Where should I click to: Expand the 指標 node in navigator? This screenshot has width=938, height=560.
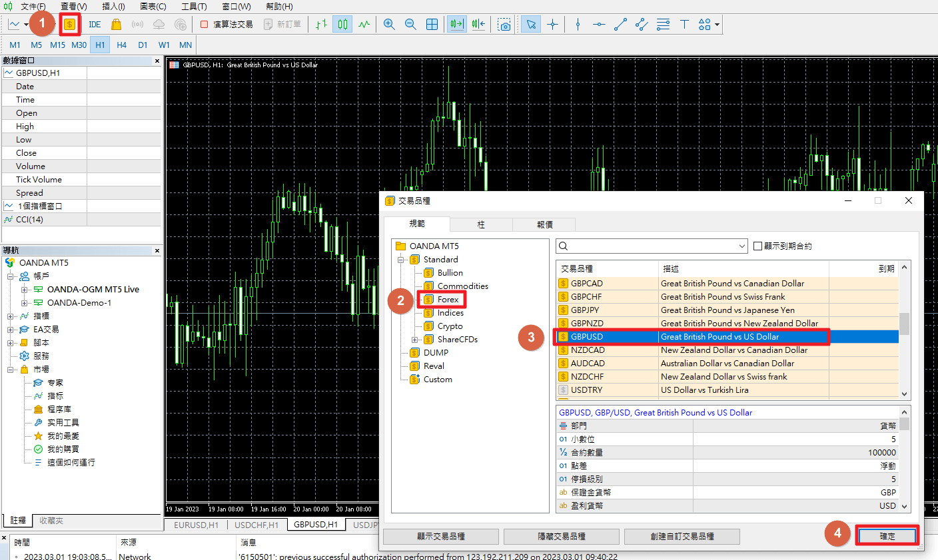[11, 316]
